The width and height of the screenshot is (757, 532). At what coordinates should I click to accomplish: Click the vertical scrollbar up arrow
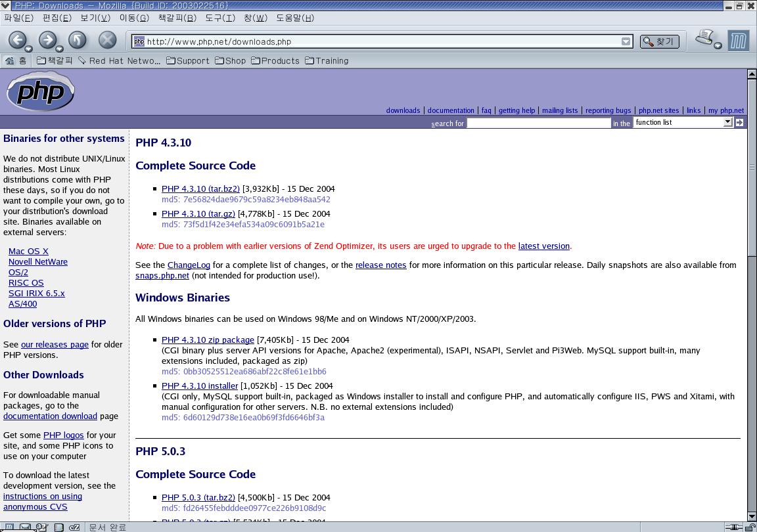pyautogui.click(x=752, y=74)
